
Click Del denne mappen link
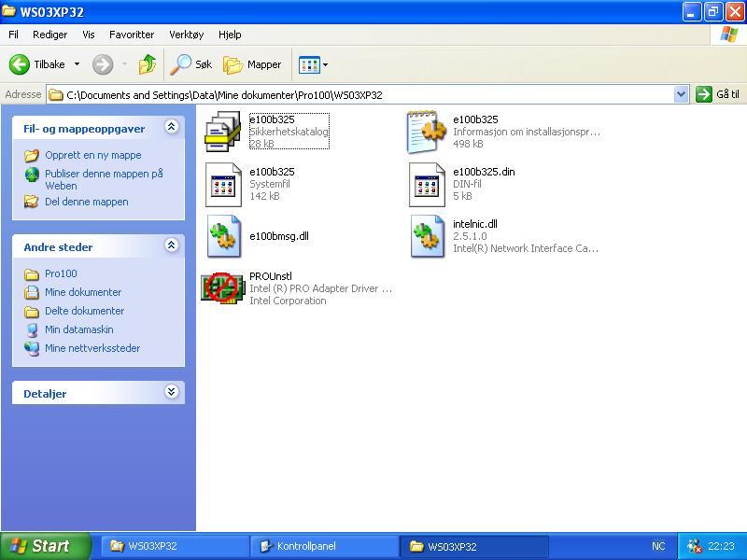pyautogui.click(x=87, y=202)
